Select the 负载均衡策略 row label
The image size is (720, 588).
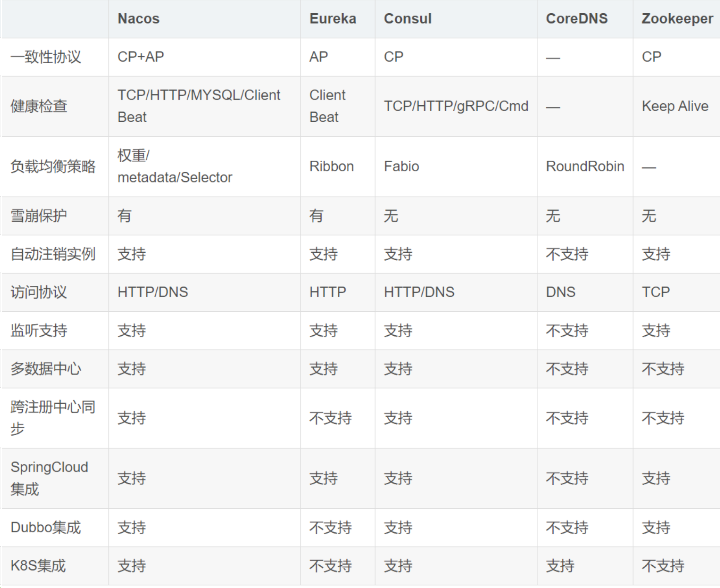[x=53, y=166]
